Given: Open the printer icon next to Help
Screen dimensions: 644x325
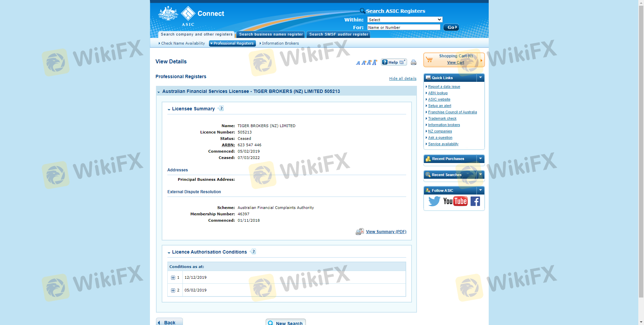Looking at the screenshot, I should 414,62.
